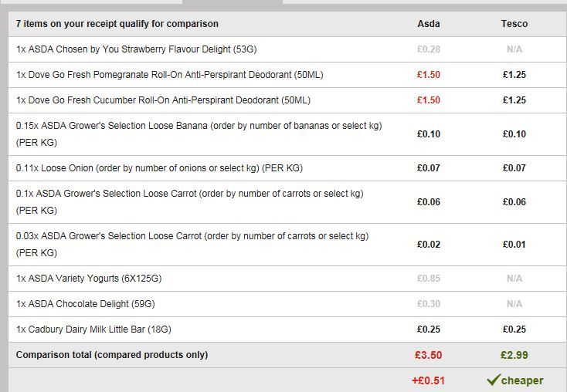Click ASDA Variety Yogurts item

[x=89, y=279]
